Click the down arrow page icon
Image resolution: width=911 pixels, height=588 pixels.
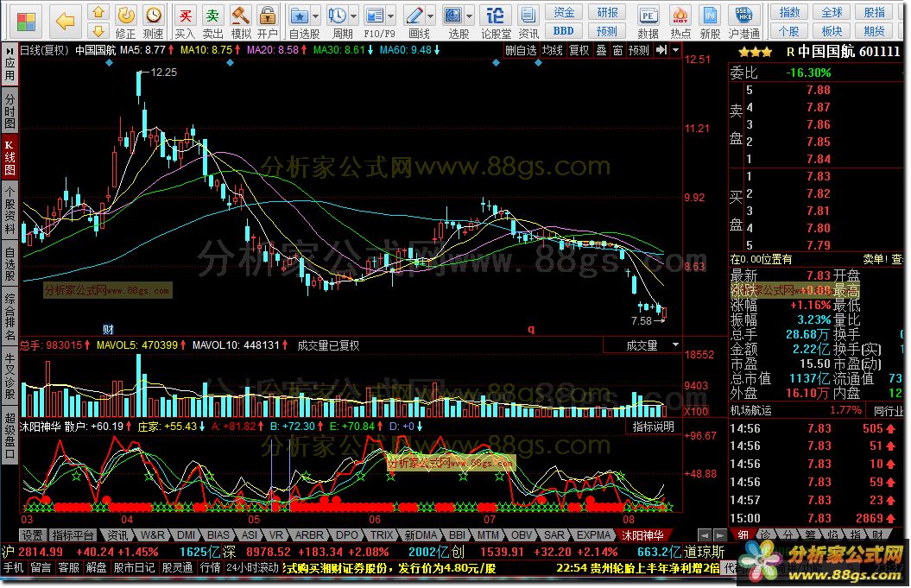(98, 30)
